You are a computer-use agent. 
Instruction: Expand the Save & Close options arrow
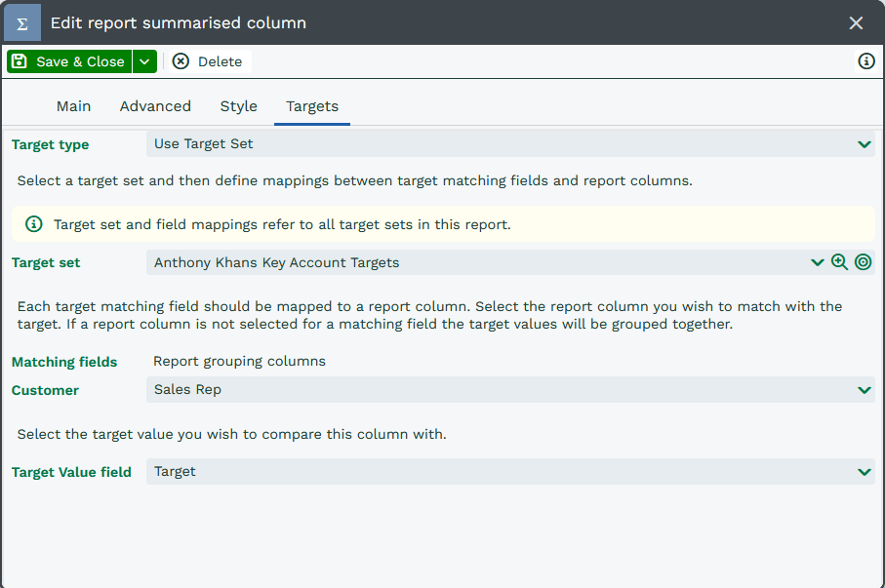(x=144, y=61)
